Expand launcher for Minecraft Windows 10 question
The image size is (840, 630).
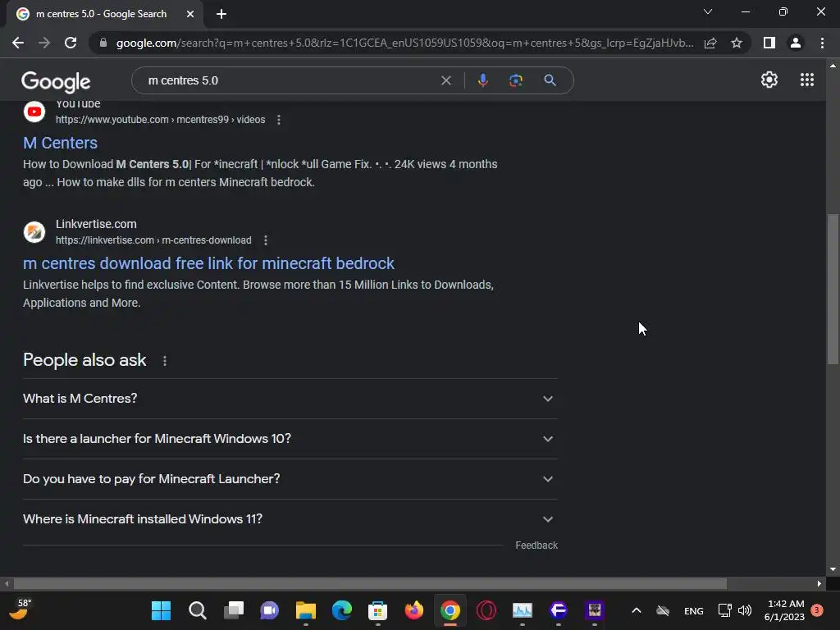(x=290, y=439)
